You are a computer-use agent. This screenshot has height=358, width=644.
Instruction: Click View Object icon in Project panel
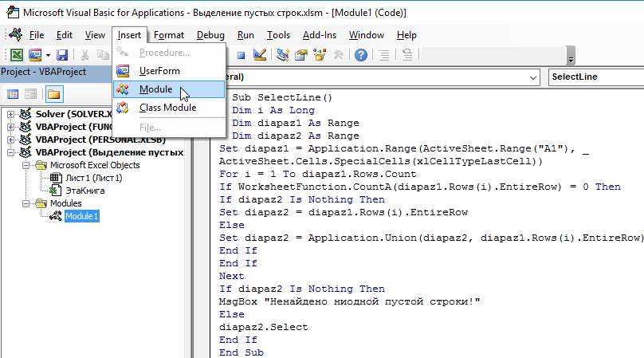(x=31, y=94)
